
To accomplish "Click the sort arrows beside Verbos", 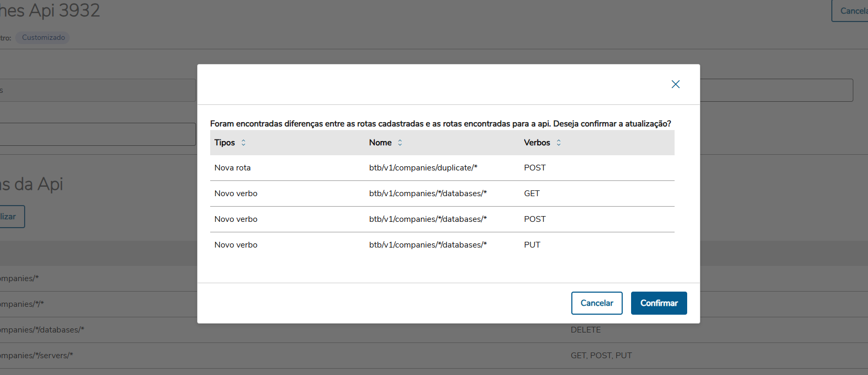I will pyautogui.click(x=559, y=143).
